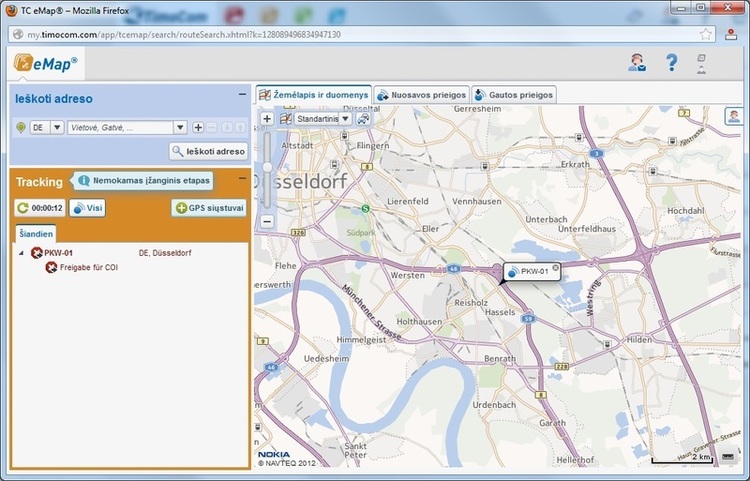Viewport: 750px width, 481px height.
Task: Click the add address plus icon
Action: pyautogui.click(x=198, y=128)
